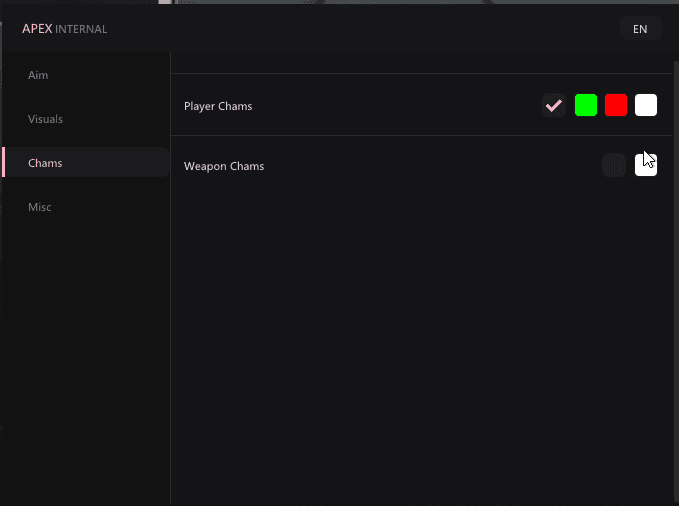This screenshot has width=679, height=506.
Task: Select the Chams sidebar tab
Action: coord(86,163)
